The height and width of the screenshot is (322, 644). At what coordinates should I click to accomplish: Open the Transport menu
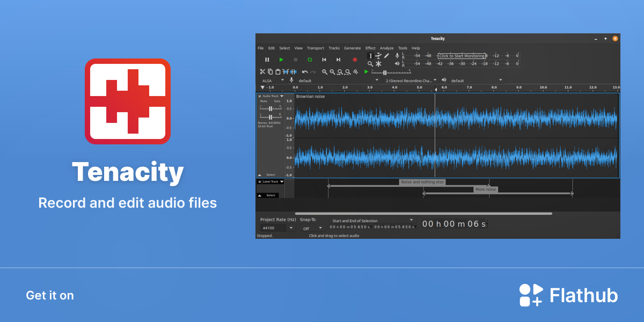coord(316,48)
